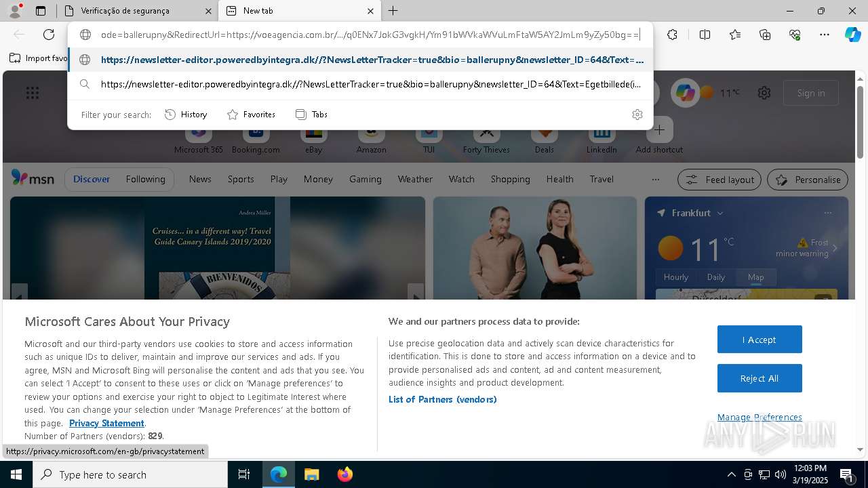The image size is (868, 488).
Task: Open Feed layout options
Action: pos(719,180)
